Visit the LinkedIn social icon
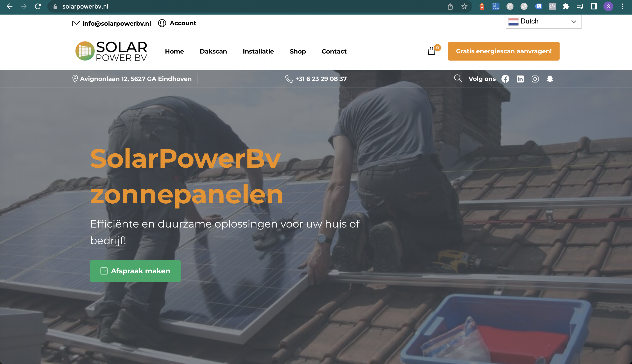632x364 pixels. (520, 79)
